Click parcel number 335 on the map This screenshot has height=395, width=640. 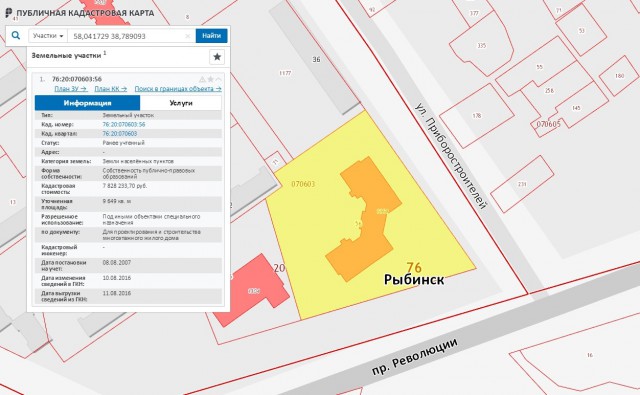click(482, 45)
